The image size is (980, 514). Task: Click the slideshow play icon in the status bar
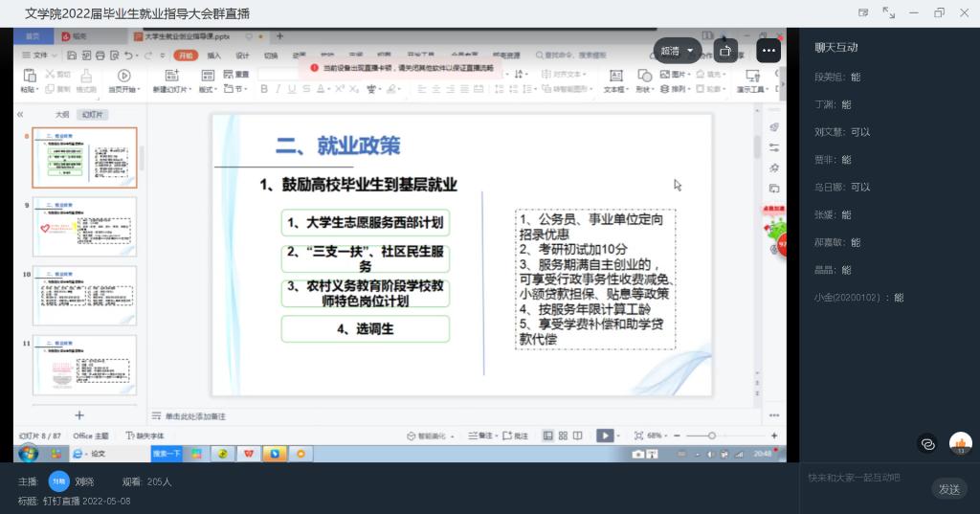[604, 436]
